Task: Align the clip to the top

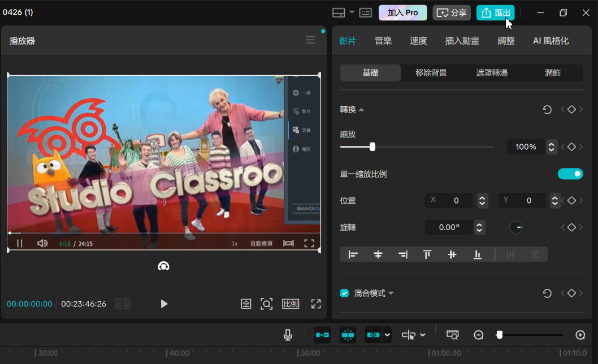Action: (x=427, y=254)
